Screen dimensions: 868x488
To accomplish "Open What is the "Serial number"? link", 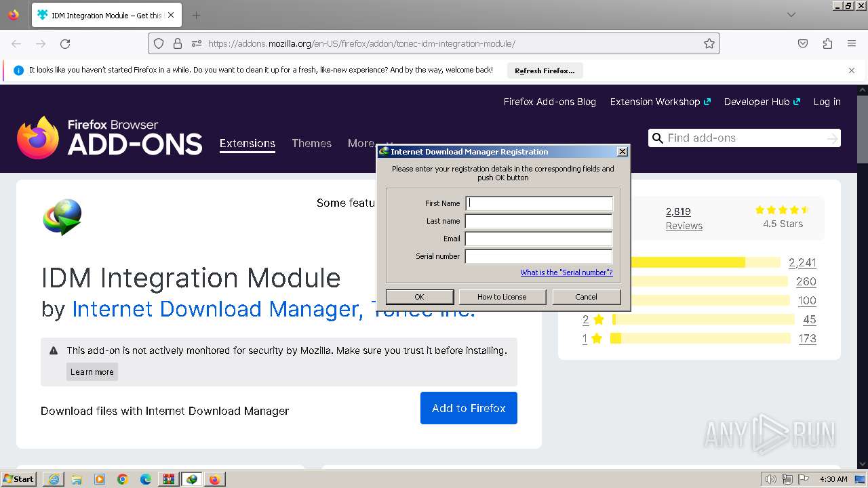I will tap(566, 272).
